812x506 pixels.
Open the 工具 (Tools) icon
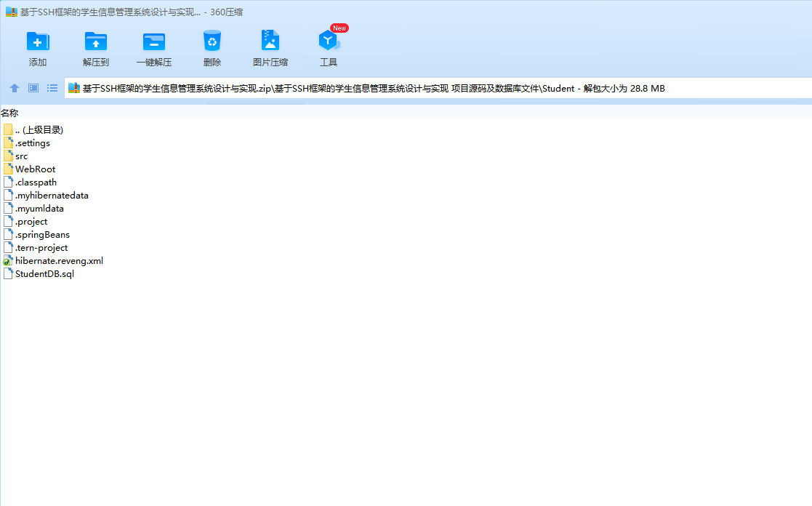pos(329,41)
